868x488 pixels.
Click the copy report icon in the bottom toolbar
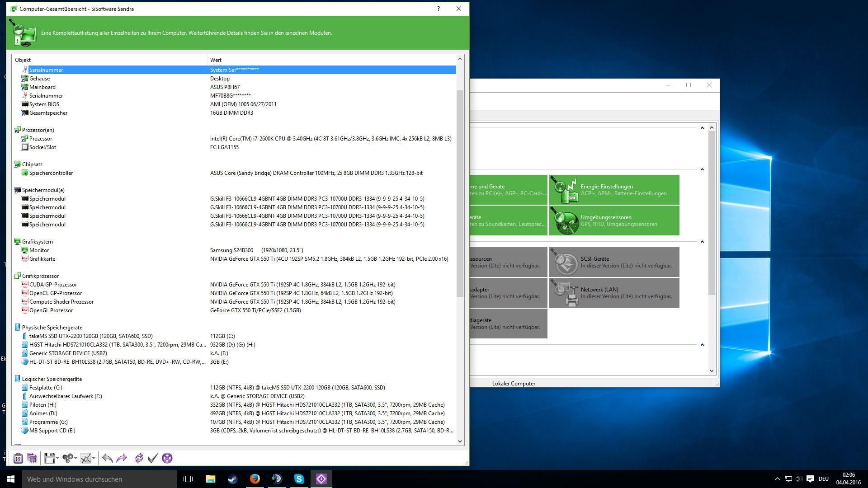[x=32, y=458]
